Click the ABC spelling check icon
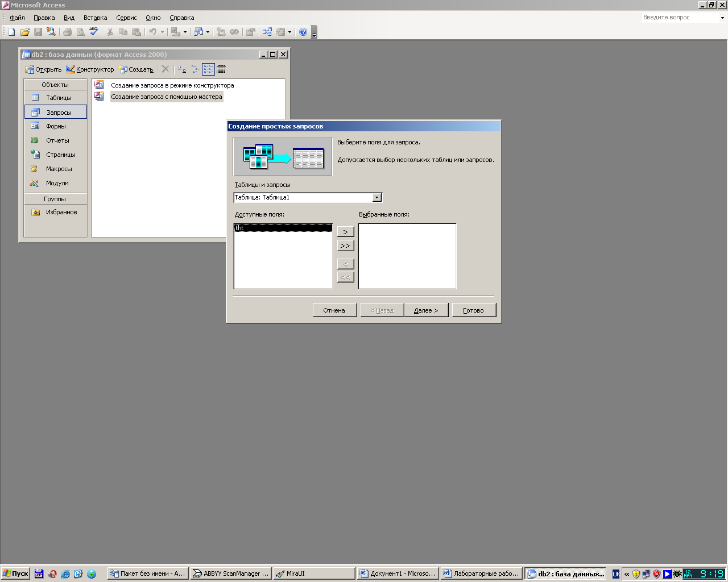Viewport: 728px width, 582px height. [x=94, y=32]
